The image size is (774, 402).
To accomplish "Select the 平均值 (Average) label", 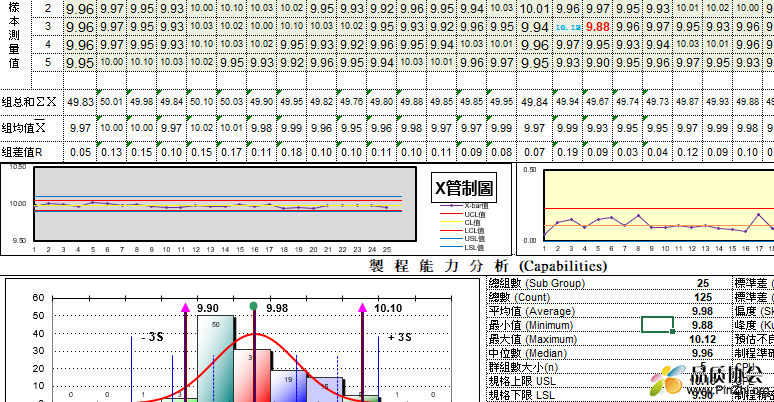I will pyautogui.click(x=532, y=311).
